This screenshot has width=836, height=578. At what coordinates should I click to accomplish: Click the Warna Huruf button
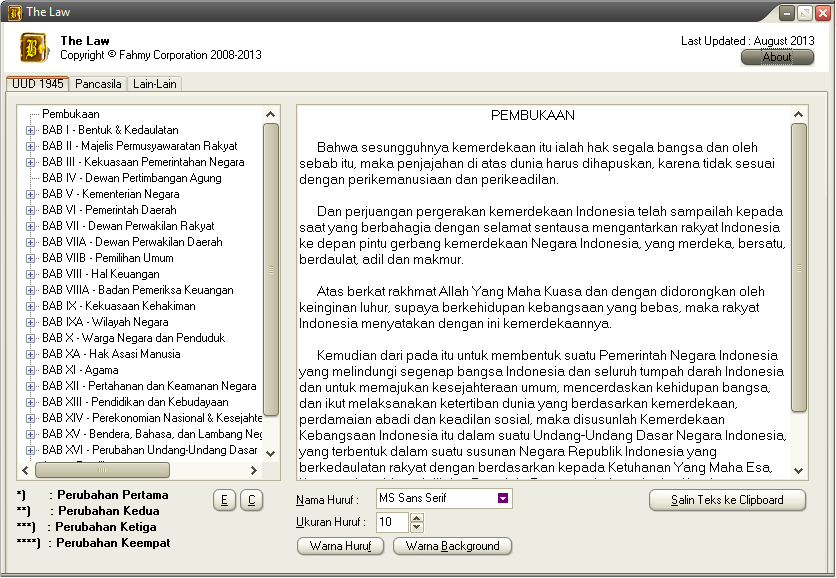341,546
